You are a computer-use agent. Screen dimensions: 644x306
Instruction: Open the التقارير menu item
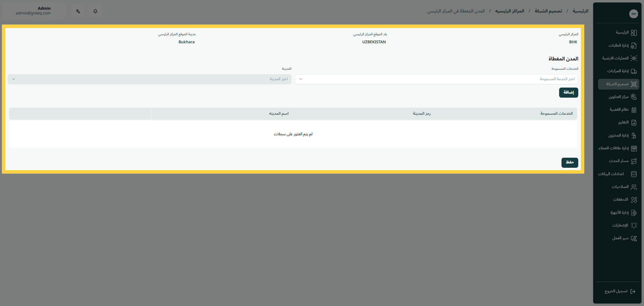(x=619, y=122)
